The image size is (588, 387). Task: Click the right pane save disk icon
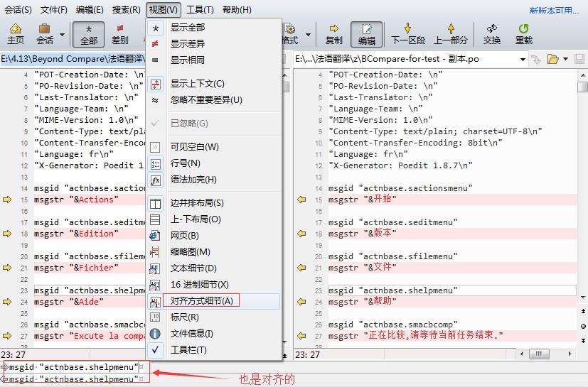pos(579,59)
